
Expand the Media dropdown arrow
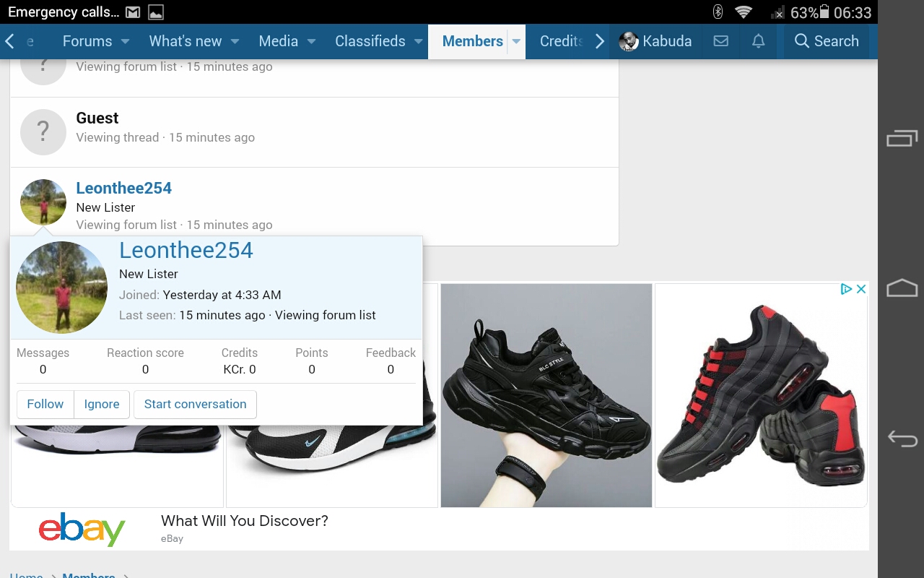click(x=311, y=41)
